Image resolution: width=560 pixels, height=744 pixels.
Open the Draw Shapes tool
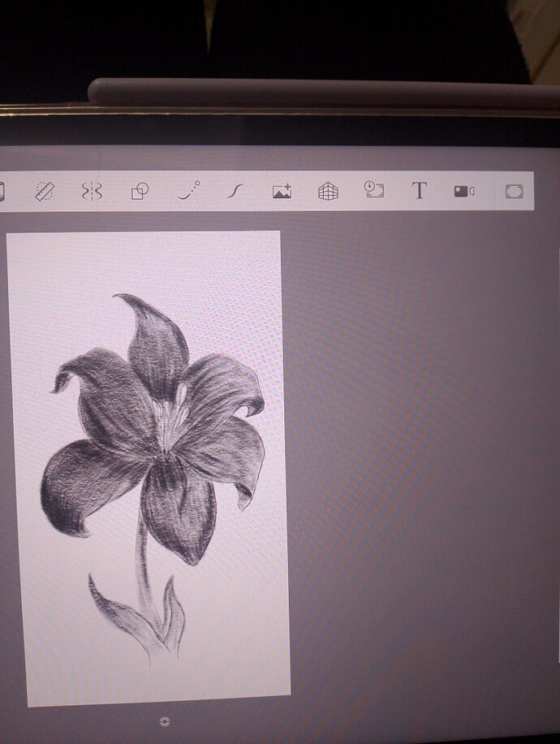[x=140, y=191]
